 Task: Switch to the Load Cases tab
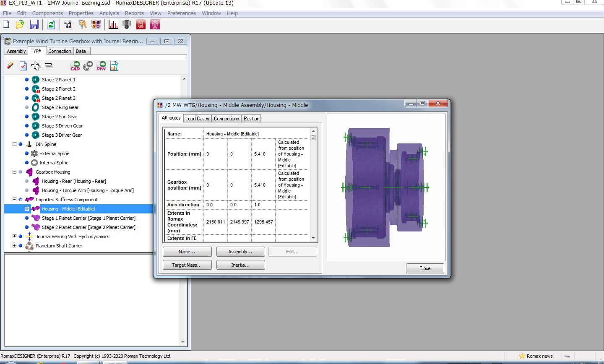[197, 119]
